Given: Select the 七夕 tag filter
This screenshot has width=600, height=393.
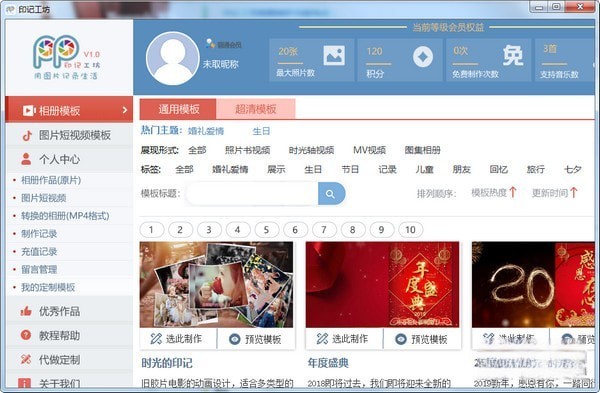Looking at the screenshot, I should pos(572,169).
